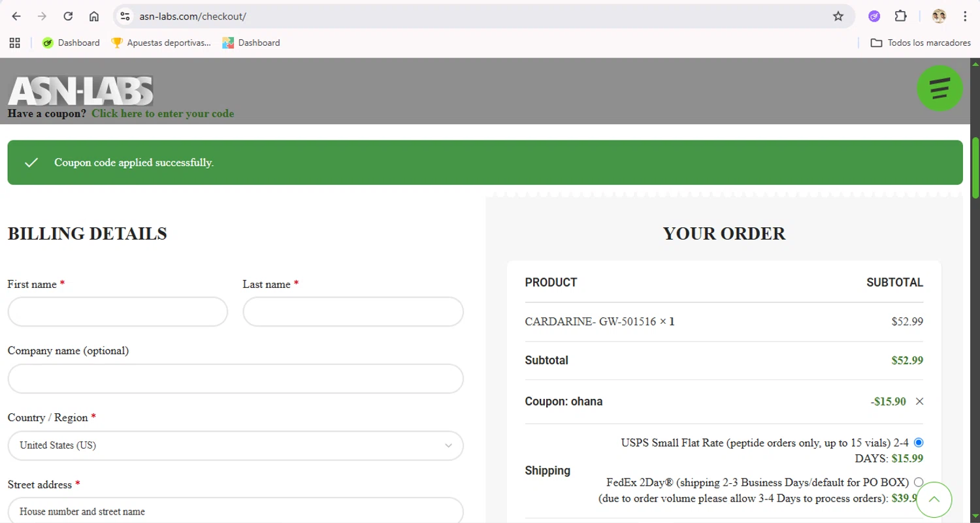Go forward using the browser arrow
This screenshot has width=980, height=523.
[x=42, y=16]
